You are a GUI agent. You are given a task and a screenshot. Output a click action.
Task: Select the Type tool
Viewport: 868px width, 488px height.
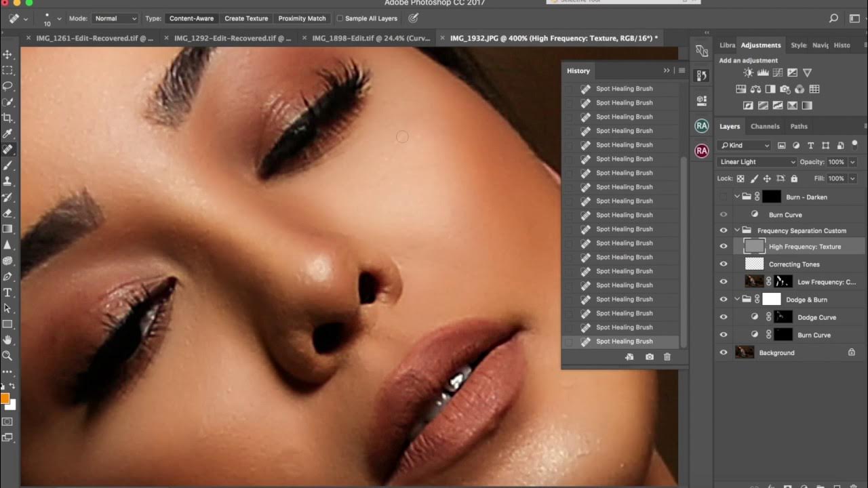(x=8, y=292)
